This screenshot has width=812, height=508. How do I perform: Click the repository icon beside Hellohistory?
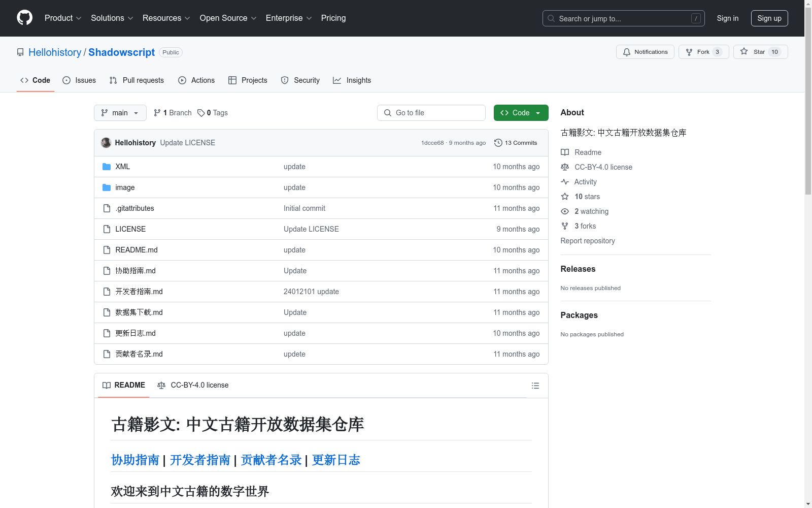click(x=20, y=52)
